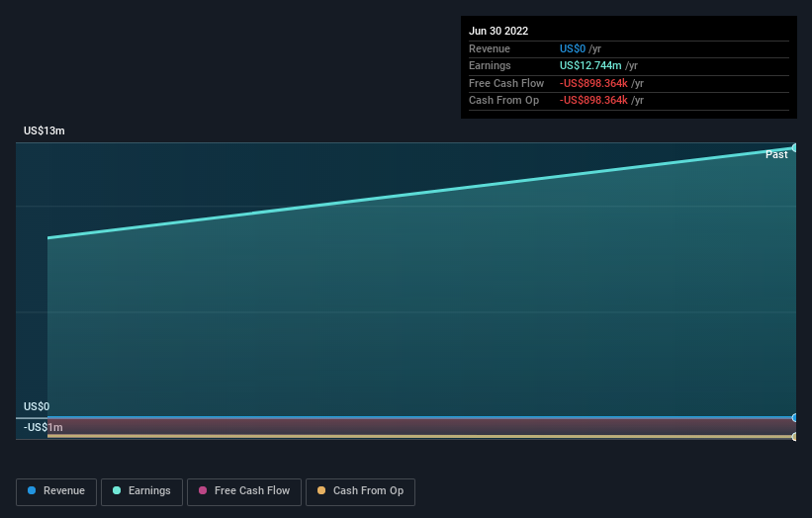Click the Earnings endpoint marker on chart
The width and height of the screenshot is (812, 518).
tap(794, 148)
